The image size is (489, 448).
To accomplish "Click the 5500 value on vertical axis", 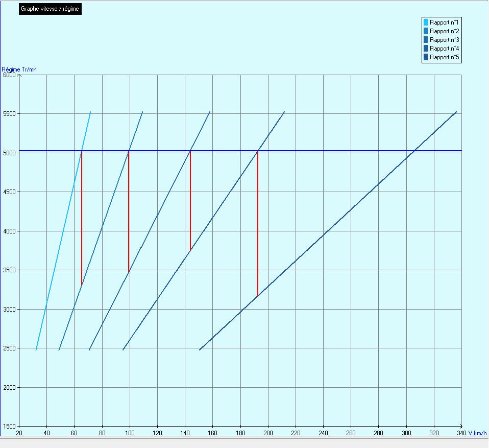I will tap(9, 114).
